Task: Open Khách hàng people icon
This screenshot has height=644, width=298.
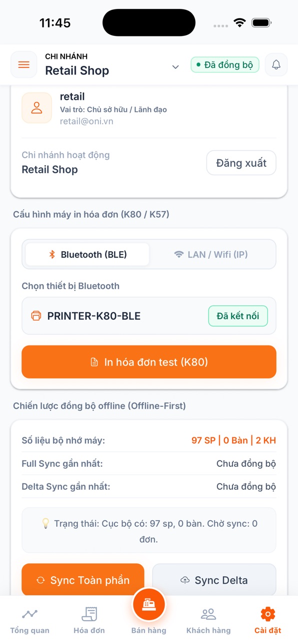Action: point(208,614)
